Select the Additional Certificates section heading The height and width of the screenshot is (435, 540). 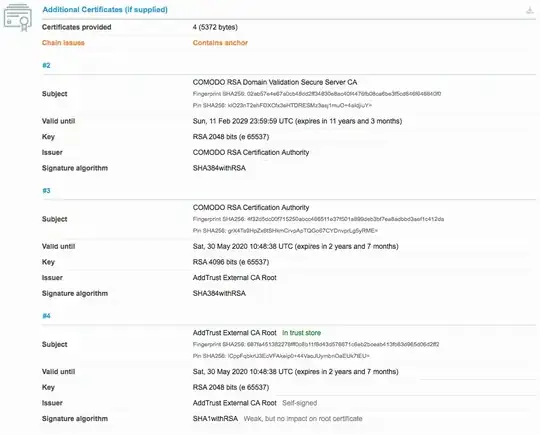pyautogui.click(x=105, y=10)
